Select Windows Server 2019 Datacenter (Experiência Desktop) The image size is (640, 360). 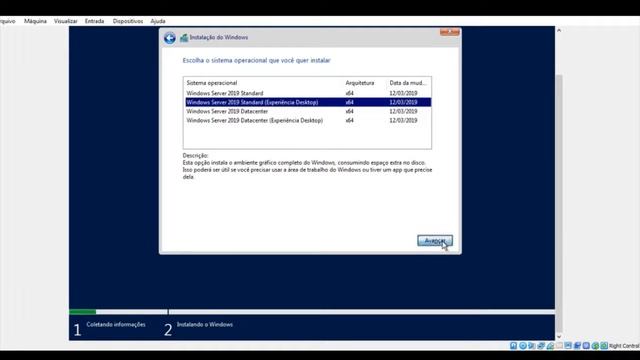[308, 120]
